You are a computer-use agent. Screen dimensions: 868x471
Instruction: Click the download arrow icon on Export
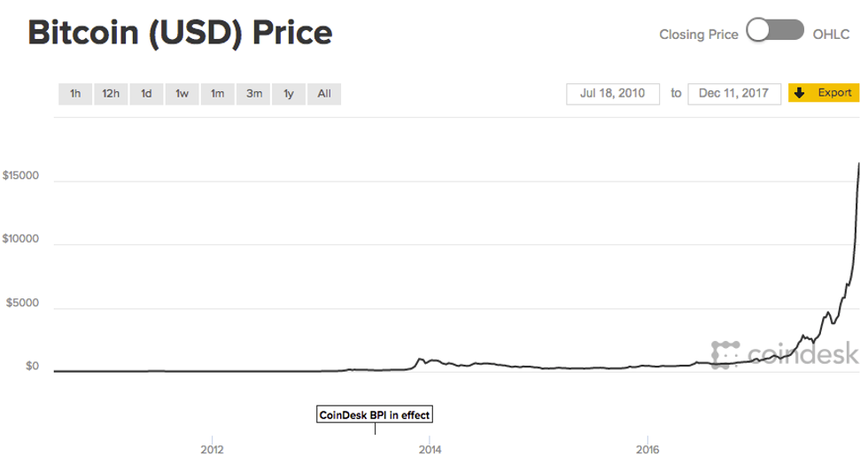(x=799, y=93)
